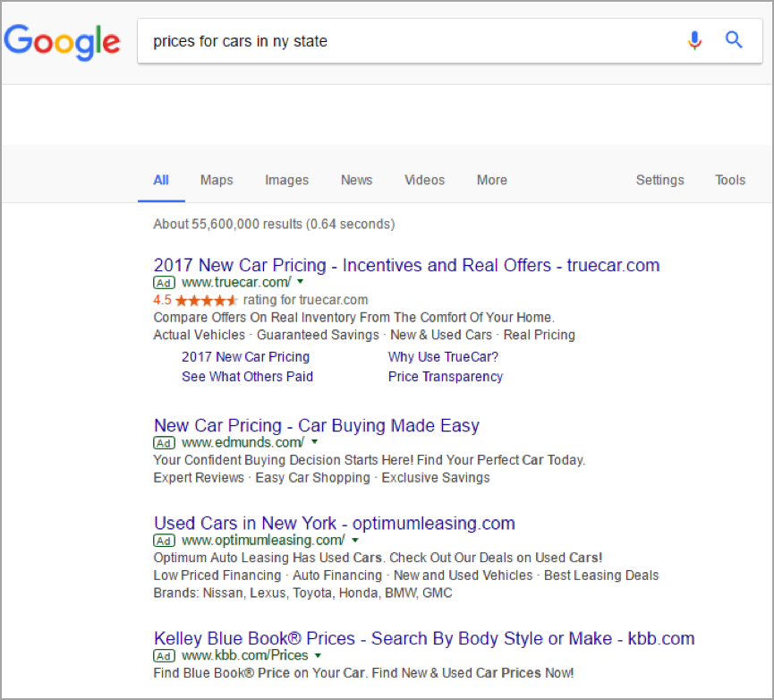Click the Compare Offers On Real Inventory description
774x700 pixels.
(354, 318)
